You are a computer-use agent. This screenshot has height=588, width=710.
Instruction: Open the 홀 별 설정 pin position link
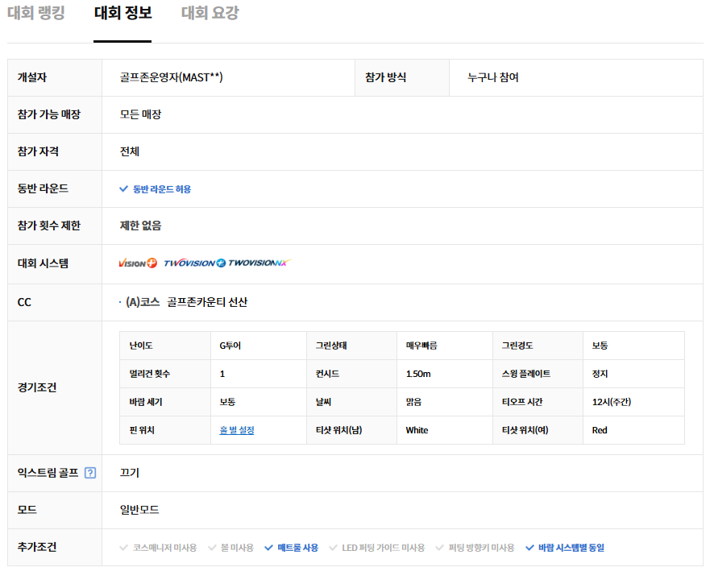237,430
